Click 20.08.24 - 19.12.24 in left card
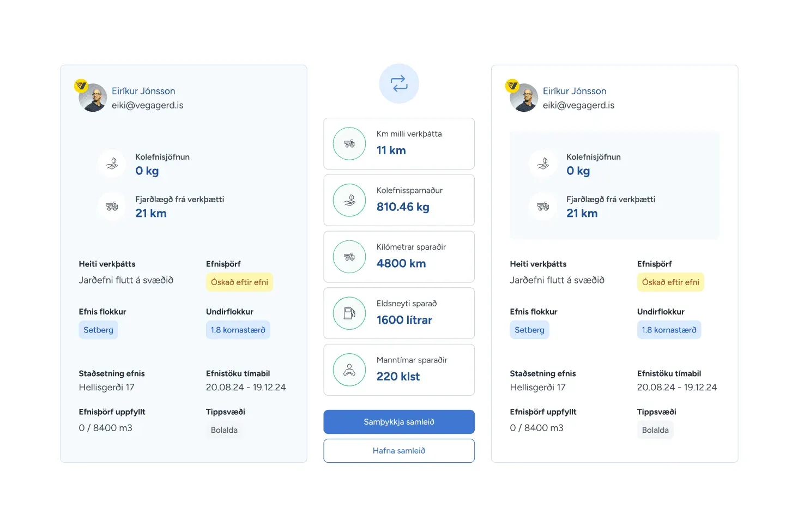This screenshot has height=532, width=810. (x=246, y=388)
